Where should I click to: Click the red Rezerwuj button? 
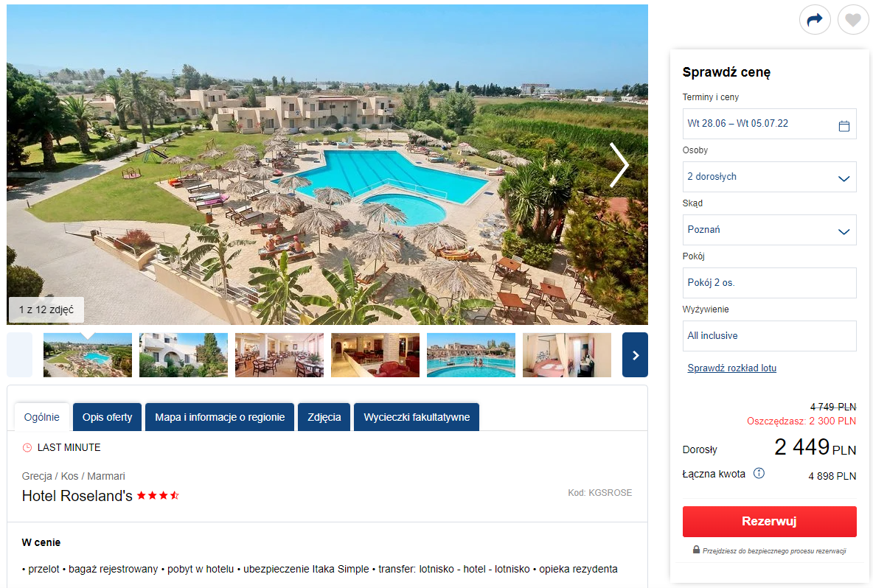[770, 521]
